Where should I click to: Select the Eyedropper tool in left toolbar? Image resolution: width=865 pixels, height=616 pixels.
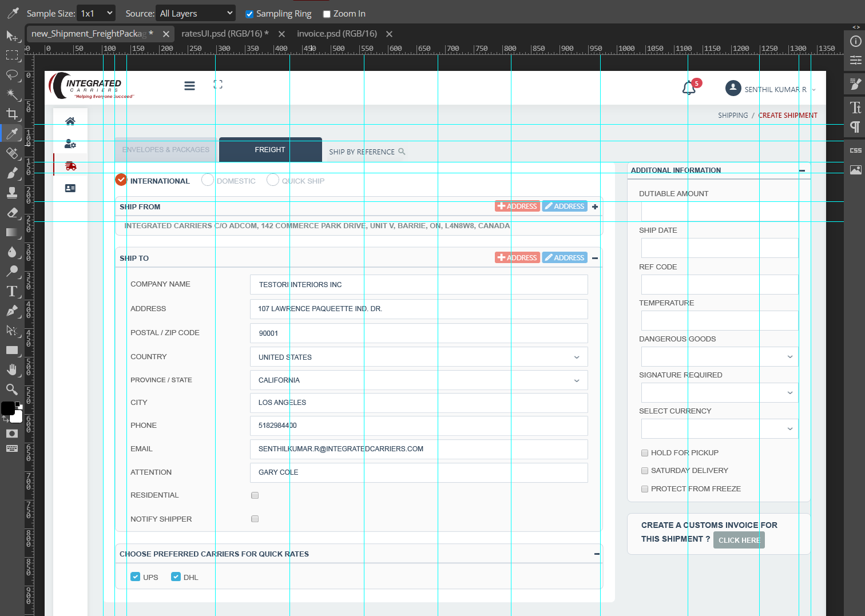pyautogui.click(x=11, y=134)
